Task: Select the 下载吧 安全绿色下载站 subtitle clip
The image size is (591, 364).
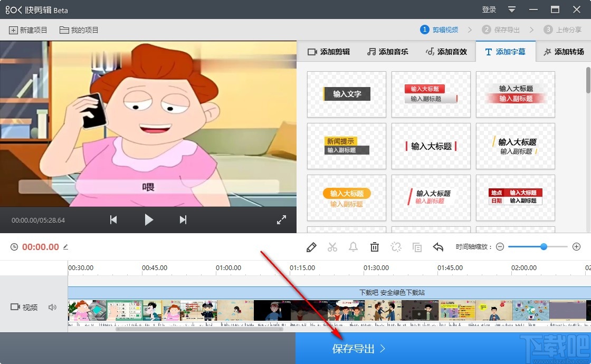Action: (x=329, y=292)
